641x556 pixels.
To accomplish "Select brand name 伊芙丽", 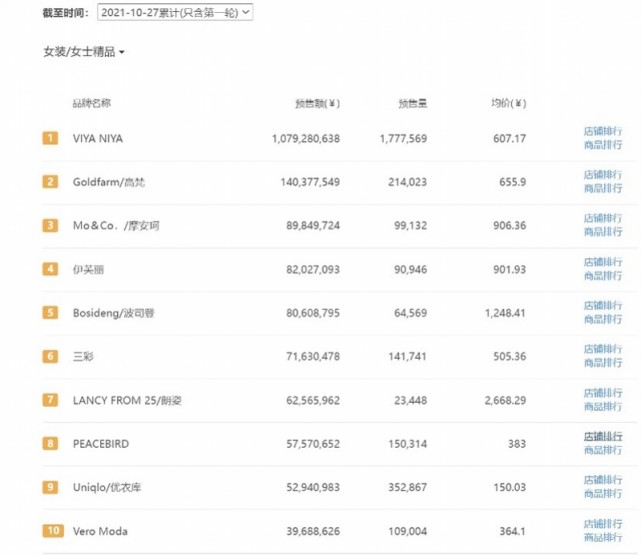I will pyautogui.click(x=88, y=269).
